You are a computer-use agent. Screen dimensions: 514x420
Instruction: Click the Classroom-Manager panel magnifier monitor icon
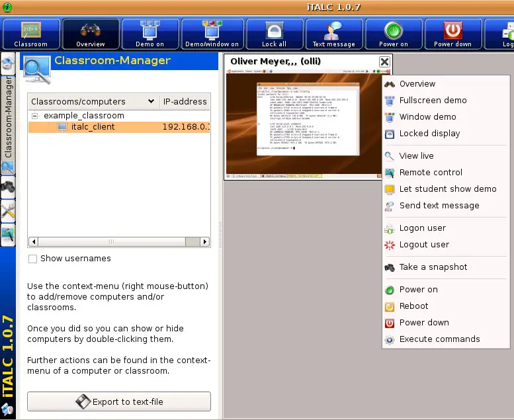coord(37,69)
